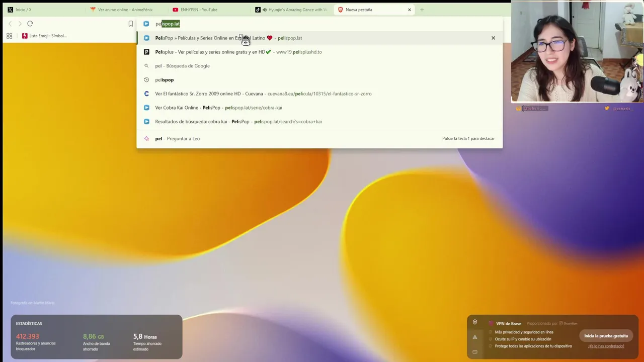Screen dimensions: 644x362
Task: Open the Hyunjin's Amazing Dance TikTok tab
Action: (x=292, y=10)
